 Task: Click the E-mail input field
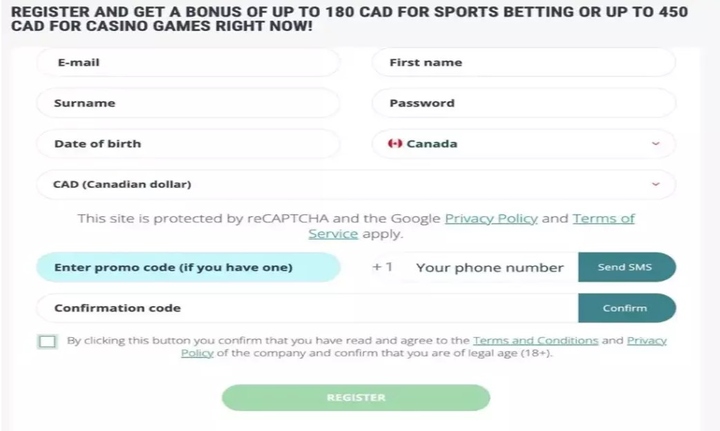pyautogui.click(x=188, y=62)
